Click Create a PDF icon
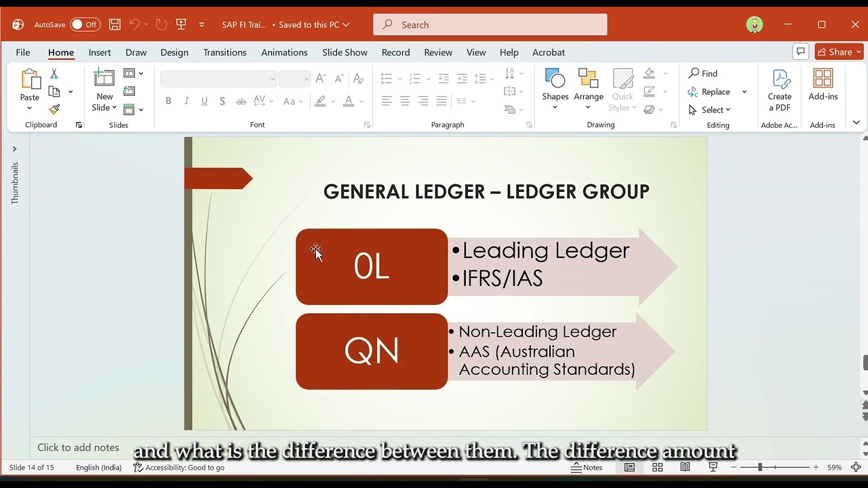 pyautogui.click(x=780, y=79)
